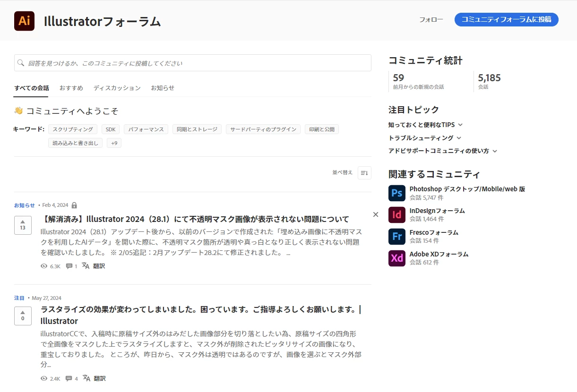Select the 印刷と公開 keyword chip
This screenshot has height=392, width=577.
[322, 129]
